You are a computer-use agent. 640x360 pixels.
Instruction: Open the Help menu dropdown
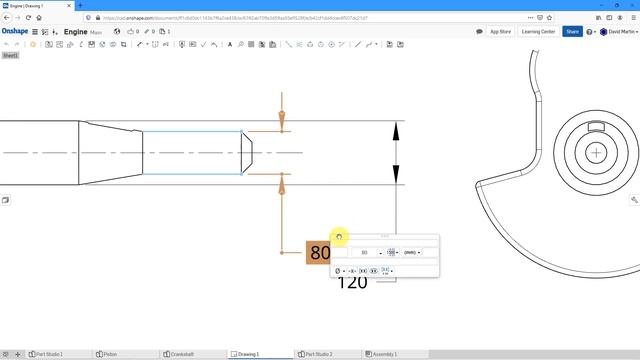pos(591,32)
